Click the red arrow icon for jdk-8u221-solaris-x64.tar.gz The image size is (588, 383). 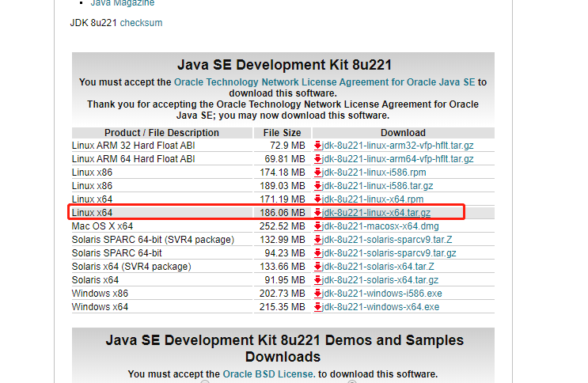click(x=318, y=280)
